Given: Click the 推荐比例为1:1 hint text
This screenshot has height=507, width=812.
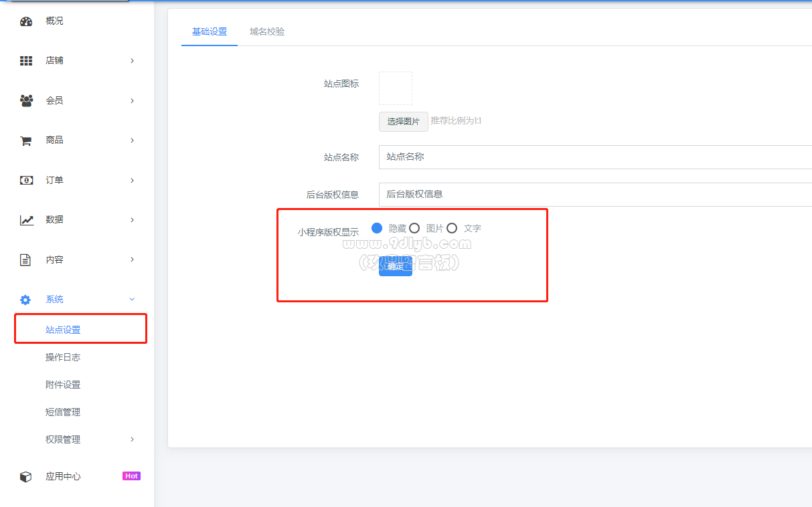Looking at the screenshot, I should pos(456,121).
